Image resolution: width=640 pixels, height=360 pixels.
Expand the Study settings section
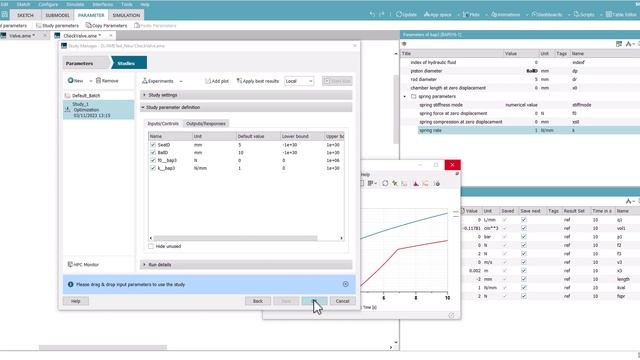(x=246, y=95)
